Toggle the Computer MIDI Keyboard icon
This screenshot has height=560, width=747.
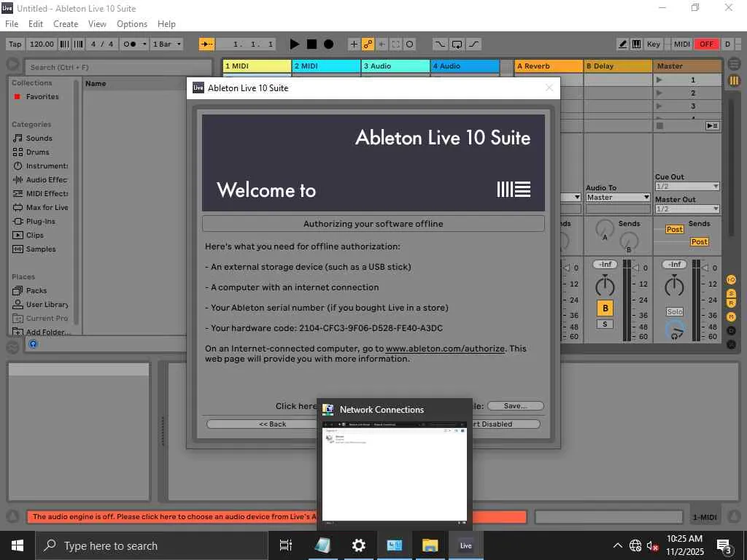(636, 44)
